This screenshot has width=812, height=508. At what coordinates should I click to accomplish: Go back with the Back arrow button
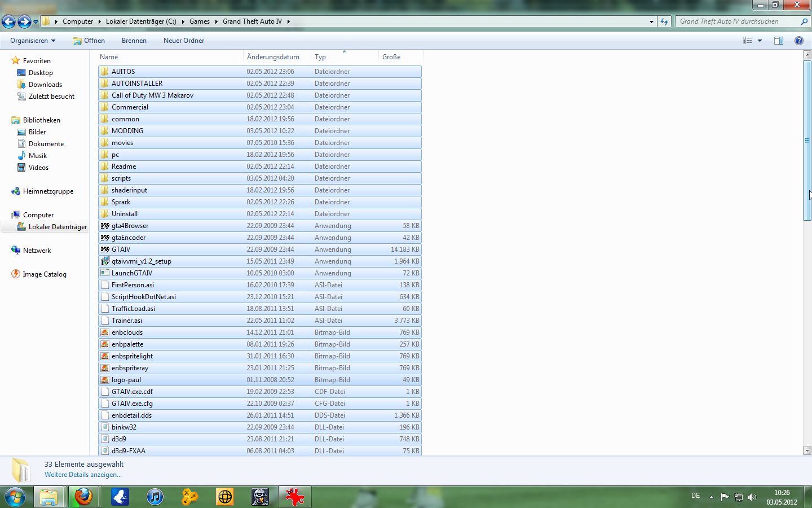8,21
